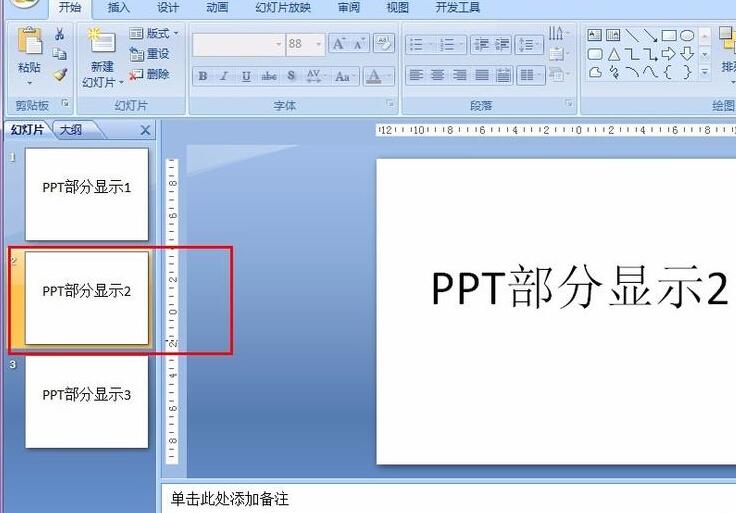Align text left
This screenshot has height=513, width=736.
point(415,75)
